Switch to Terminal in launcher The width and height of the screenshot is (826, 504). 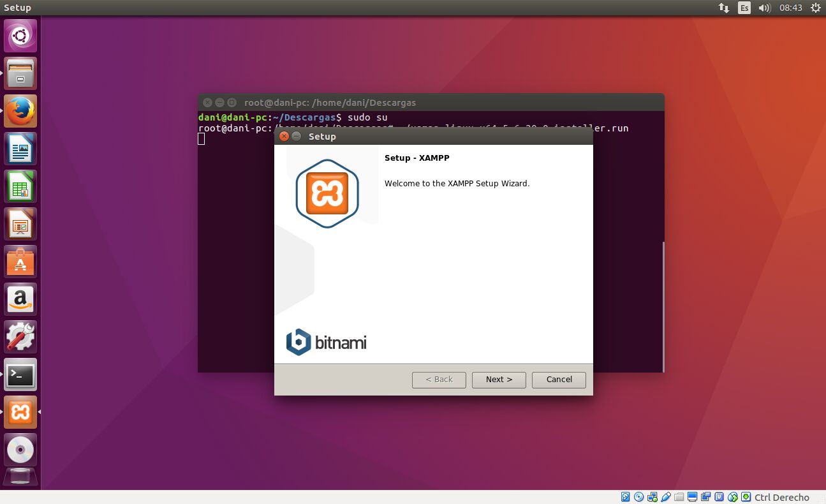[x=20, y=374]
